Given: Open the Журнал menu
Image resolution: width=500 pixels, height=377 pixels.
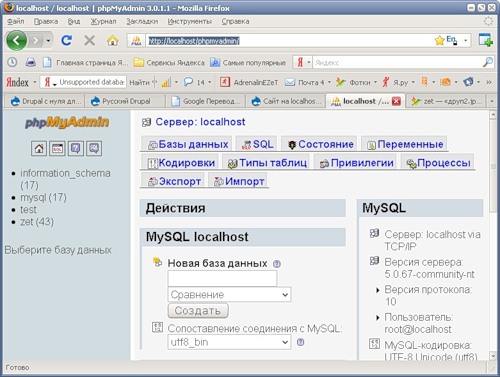Looking at the screenshot, I should (103, 21).
